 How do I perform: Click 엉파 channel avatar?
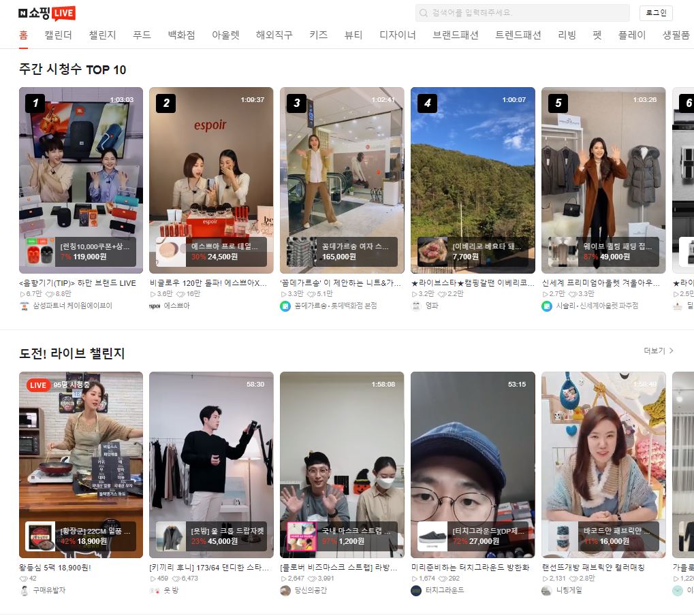coord(416,306)
